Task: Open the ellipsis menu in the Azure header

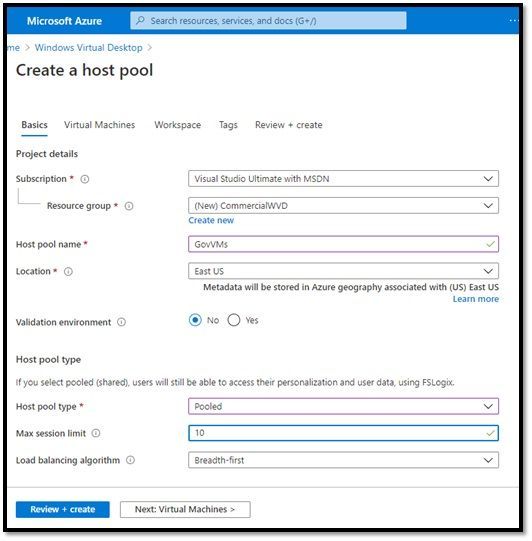Action: (x=513, y=20)
